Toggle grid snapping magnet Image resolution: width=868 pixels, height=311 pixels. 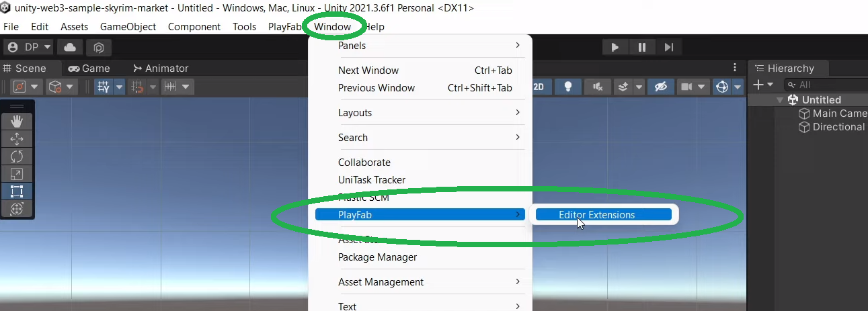pyautogui.click(x=138, y=87)
